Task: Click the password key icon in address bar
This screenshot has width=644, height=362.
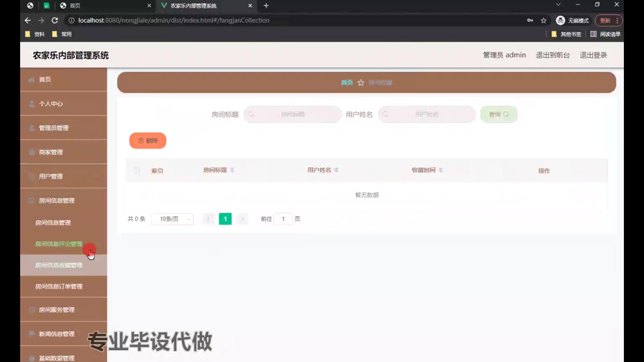Action: pos(530,20)
